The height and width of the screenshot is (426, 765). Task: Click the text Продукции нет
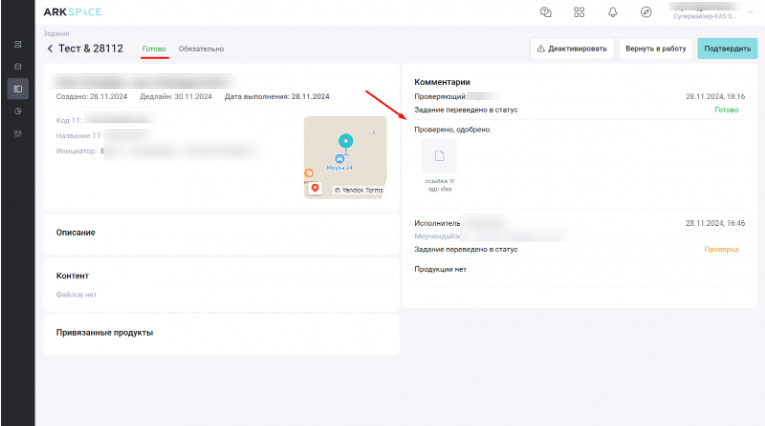coord(440,269)
